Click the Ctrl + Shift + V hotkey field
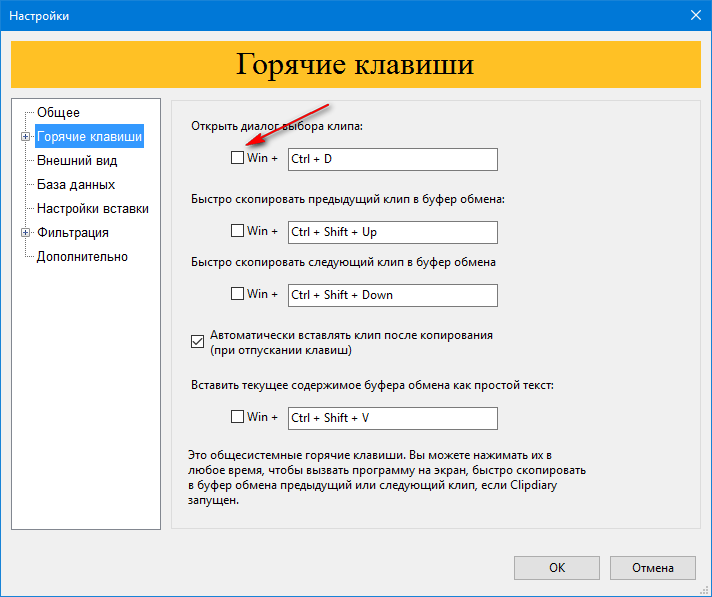This screenshot has height=597, width=712. pyautogui.click(x=393, y=418)
